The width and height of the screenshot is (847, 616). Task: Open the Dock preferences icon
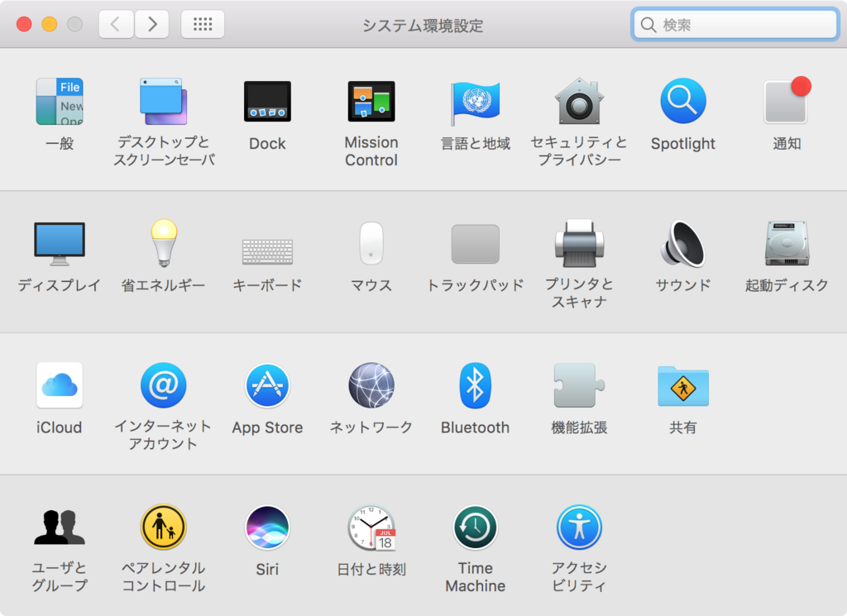(x=267, y=102)
